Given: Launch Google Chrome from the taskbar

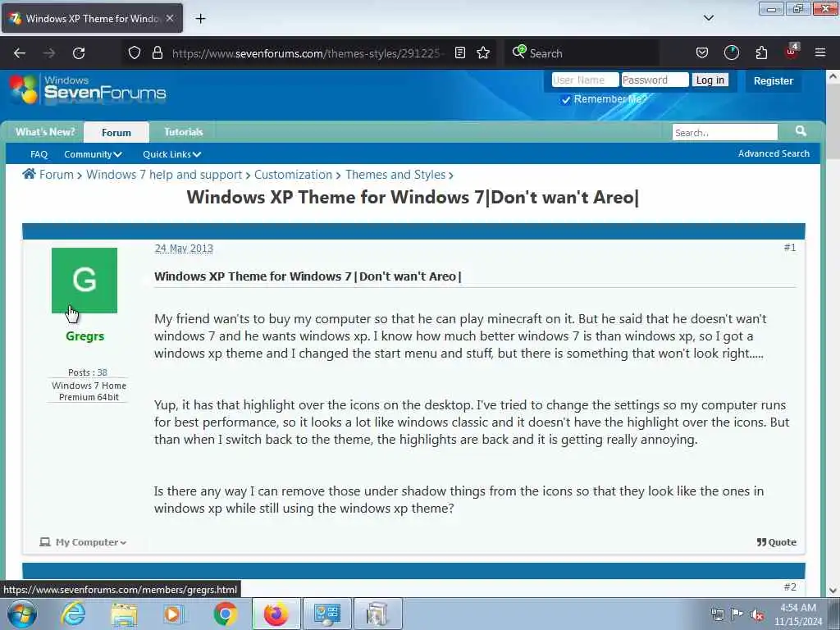Looking at the screenshot, I should coord(225,614).
